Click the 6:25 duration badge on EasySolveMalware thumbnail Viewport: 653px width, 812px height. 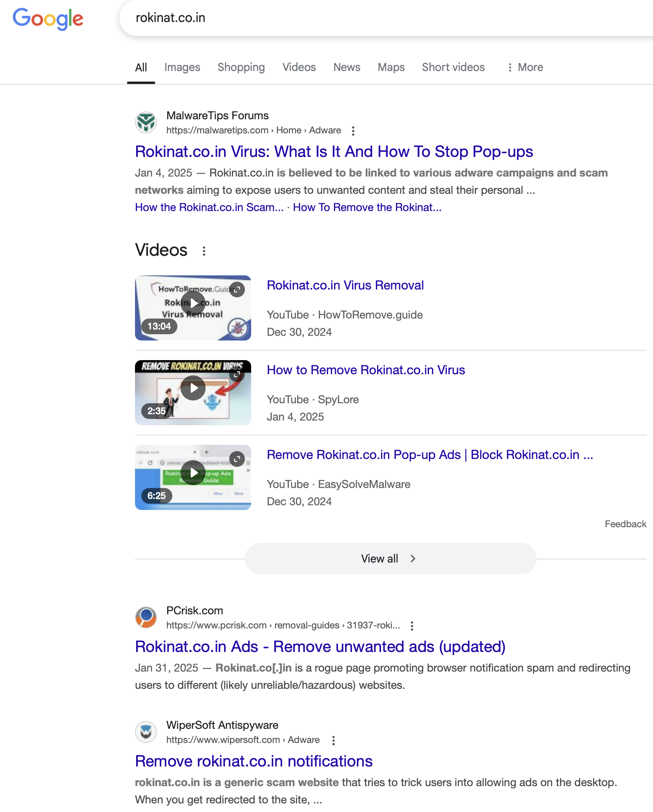coord(157,496)
